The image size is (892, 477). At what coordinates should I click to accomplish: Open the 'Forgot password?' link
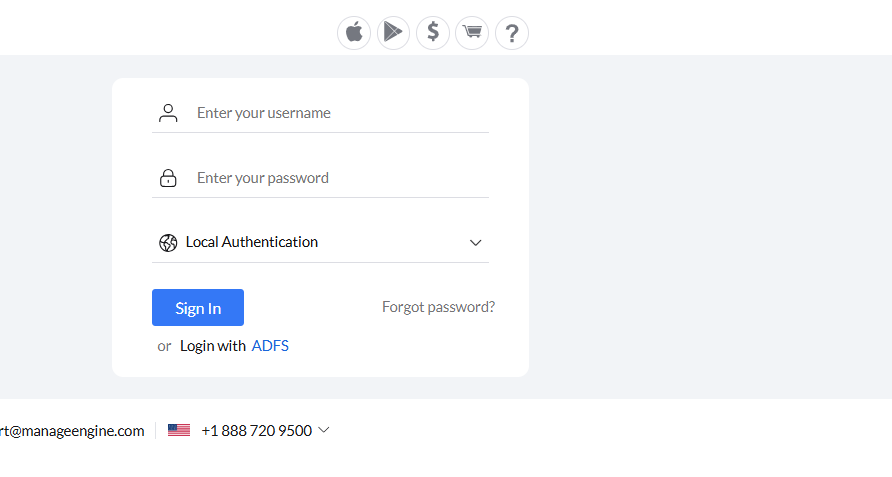(x=438, y=307)
